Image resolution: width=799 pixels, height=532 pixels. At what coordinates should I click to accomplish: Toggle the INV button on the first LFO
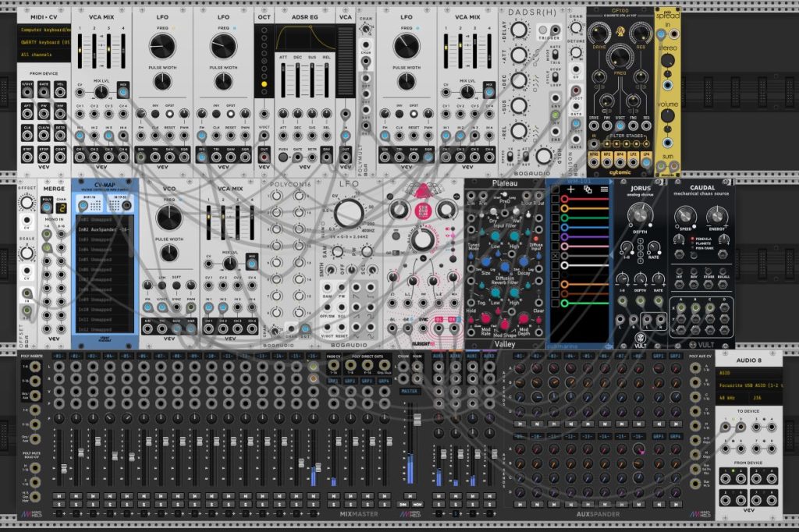[155, 114]
